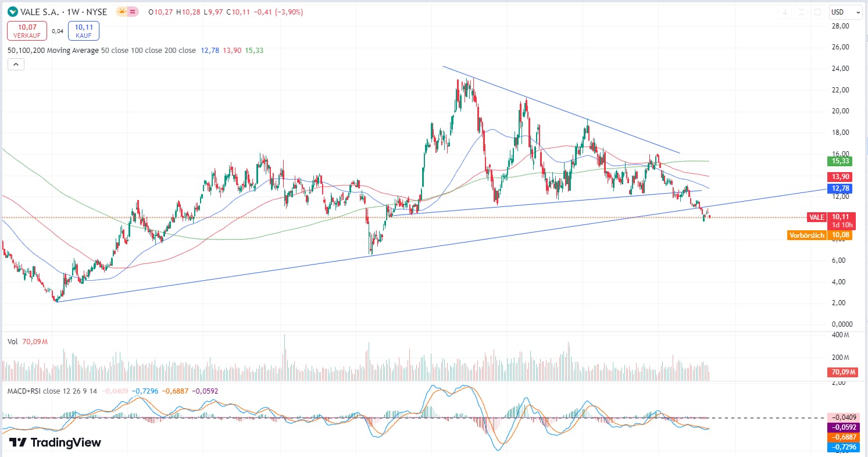Click the red 13,90 price-scale label
The image size is (868, 457).
click(840, 176)
